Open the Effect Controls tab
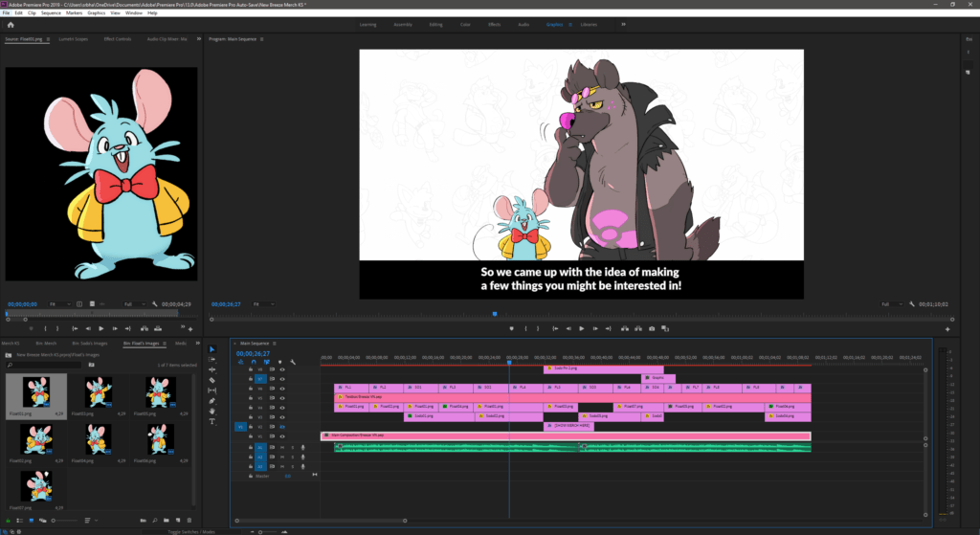Image resolution: width=980 pixels, height=535 pixels. (x=118, y=38)
